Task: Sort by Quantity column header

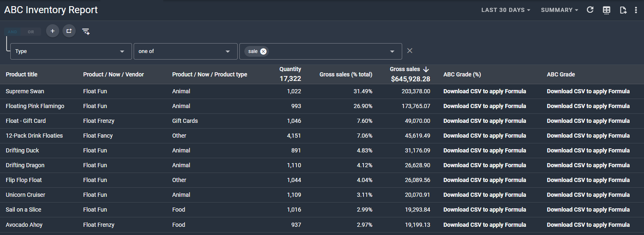Action: pyautogui.click(x=290, y=69)
